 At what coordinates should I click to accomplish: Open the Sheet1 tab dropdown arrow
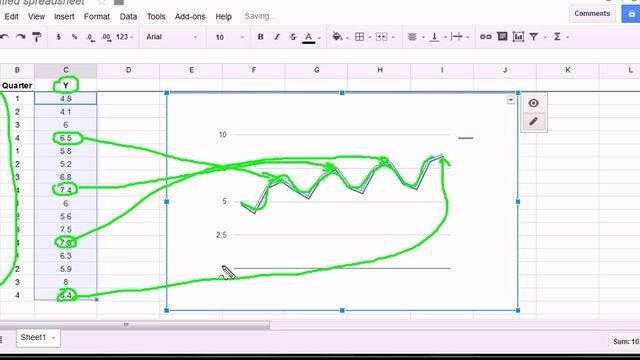pyautogui.click(x=53, y=338)
